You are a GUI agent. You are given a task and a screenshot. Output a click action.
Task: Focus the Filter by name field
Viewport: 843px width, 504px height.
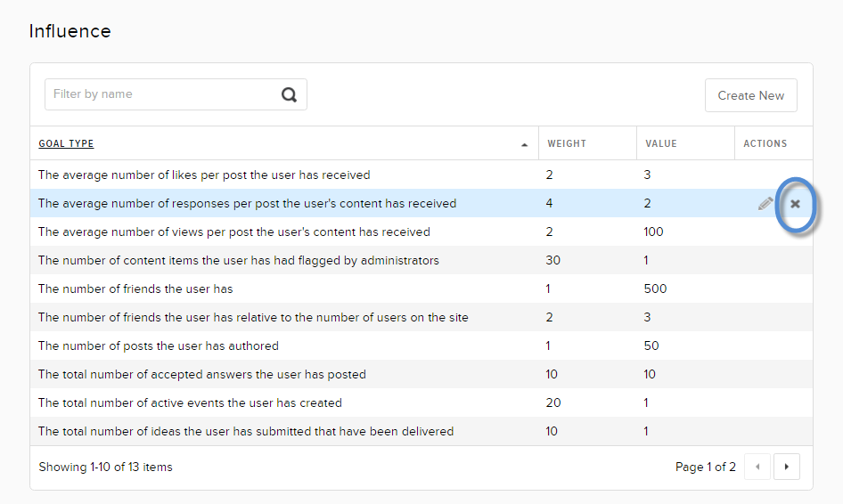point(160,94)
